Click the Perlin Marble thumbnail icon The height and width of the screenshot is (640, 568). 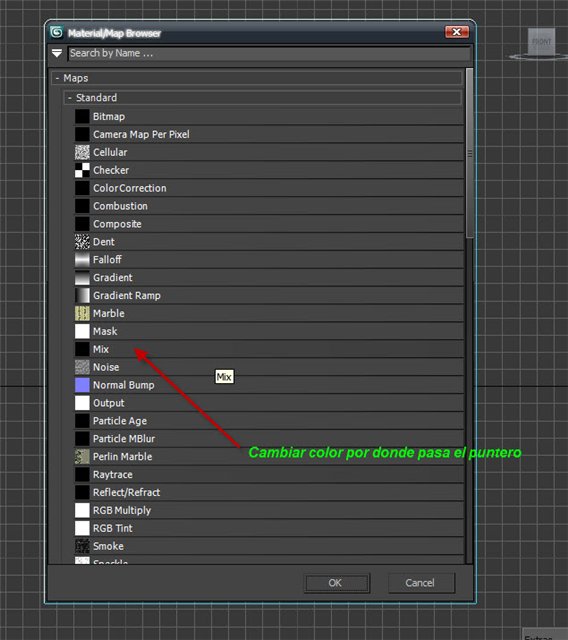[82, 457]
